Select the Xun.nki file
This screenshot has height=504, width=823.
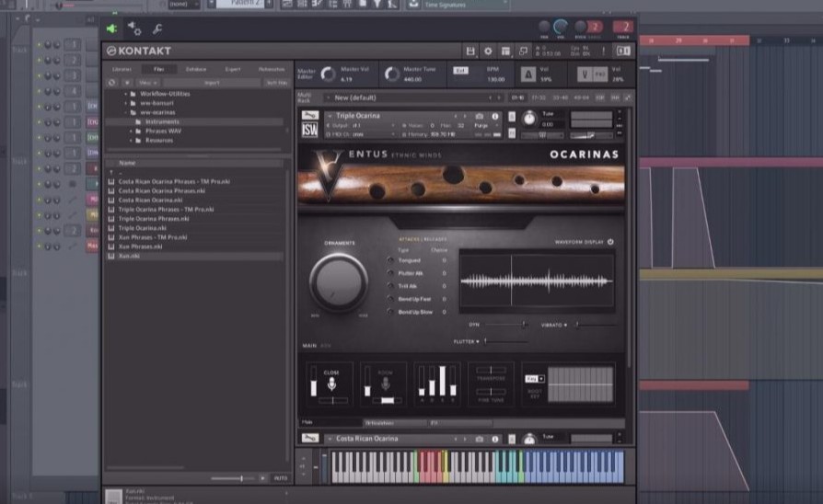129,256
